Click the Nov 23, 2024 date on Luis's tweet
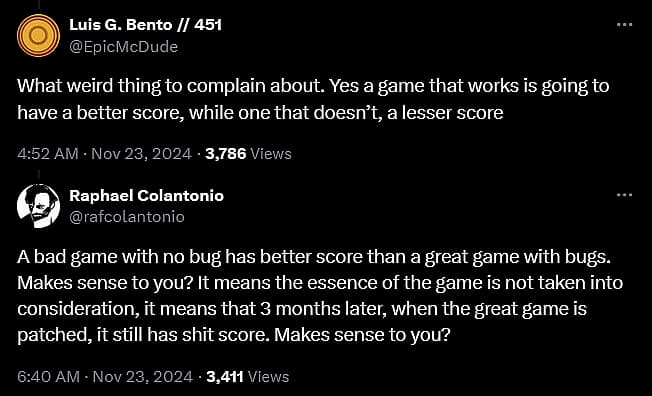Viewport: 652px width, 396px height. click(141, 154)
